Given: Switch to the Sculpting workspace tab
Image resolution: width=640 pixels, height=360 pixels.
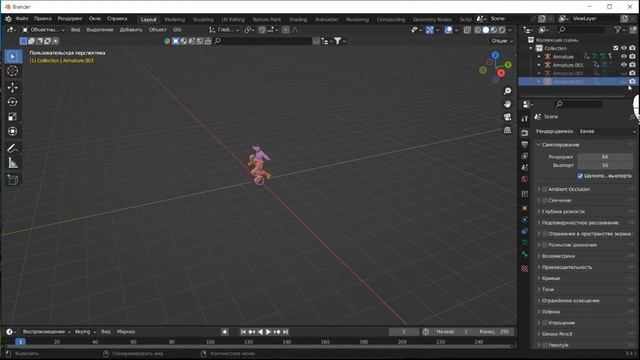Looking at the screenshot, I should [x=203, y=19].
